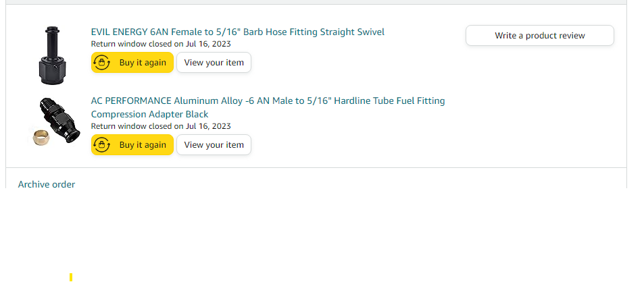Click the small yellow marker near page bottom

pyautogui.click(x=71, y=277)
